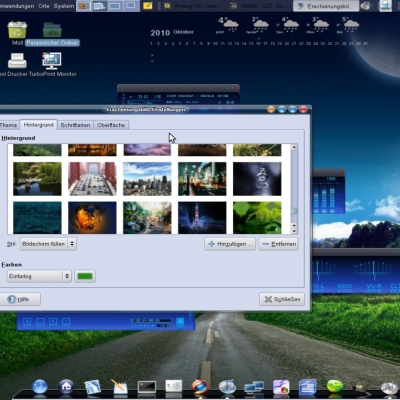Open the music note player dock icon
Viewport: 400px width, 400px height.
(227, 387)
